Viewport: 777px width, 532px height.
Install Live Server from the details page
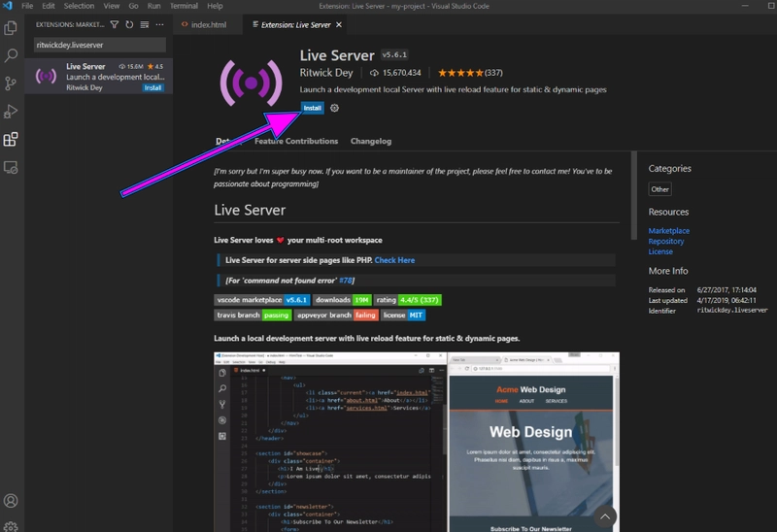point(312,108)
